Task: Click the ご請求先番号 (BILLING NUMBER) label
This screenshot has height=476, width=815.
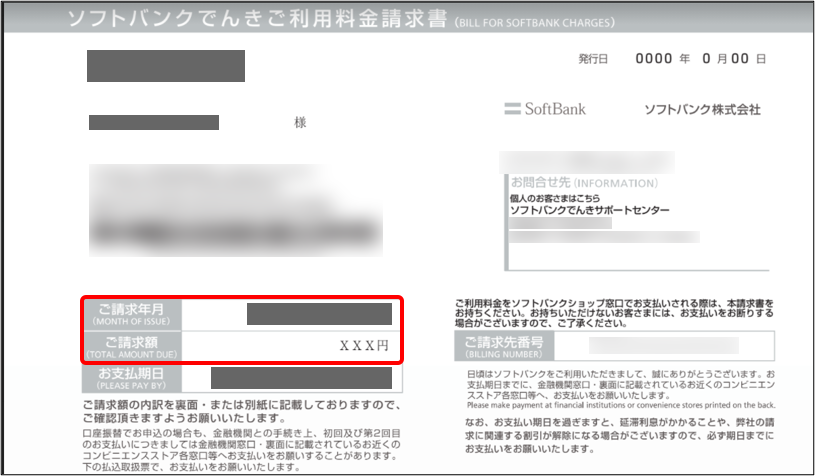Action: [x=504, y=347]
